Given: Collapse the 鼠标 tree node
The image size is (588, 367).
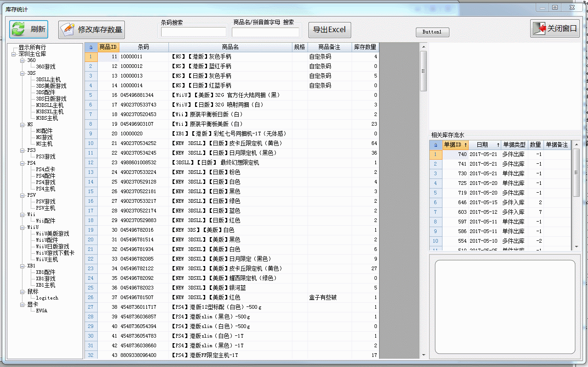Looking at the screenshot, I should click(x=22, y=292).
